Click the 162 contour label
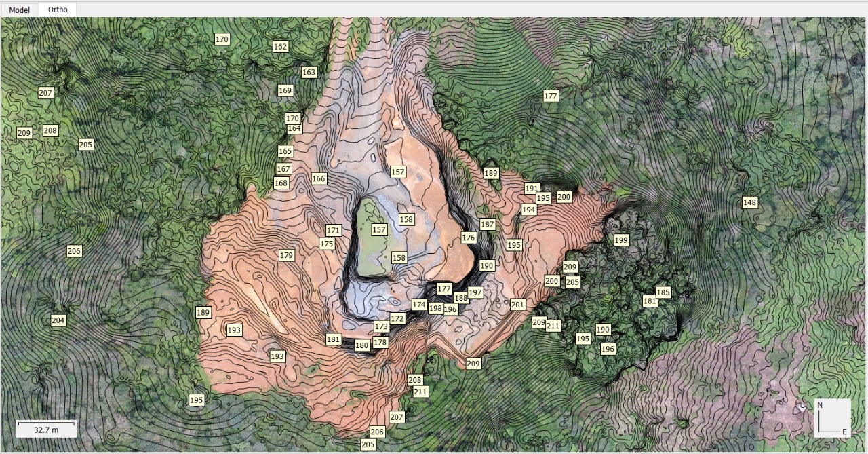This screenshot has width=868, height=454. point(280,47)
